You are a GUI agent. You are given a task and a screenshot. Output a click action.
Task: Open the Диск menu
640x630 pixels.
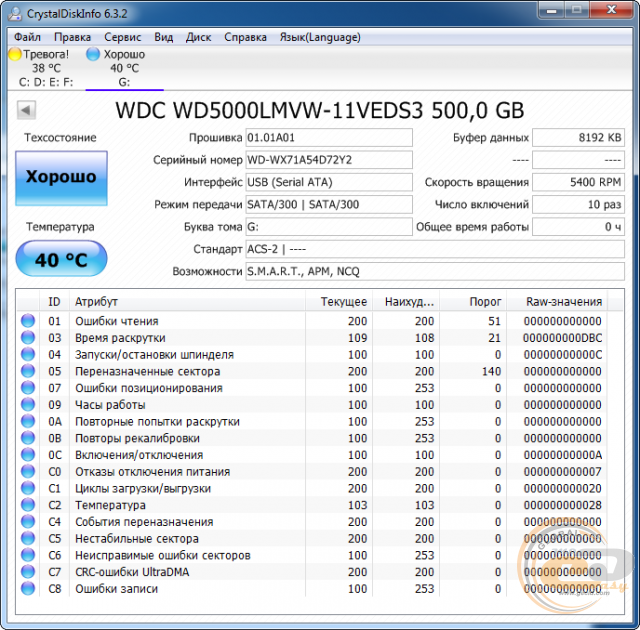tap(198, 37)
